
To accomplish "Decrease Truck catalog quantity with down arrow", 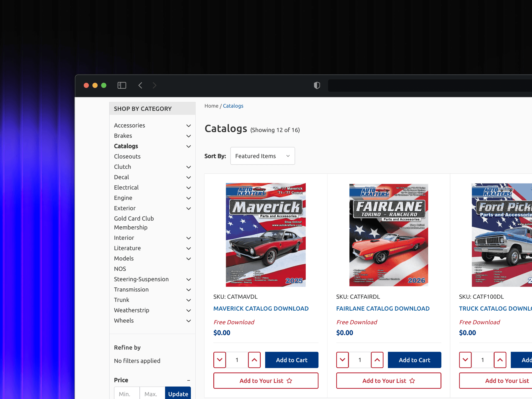I will (465, 360).
